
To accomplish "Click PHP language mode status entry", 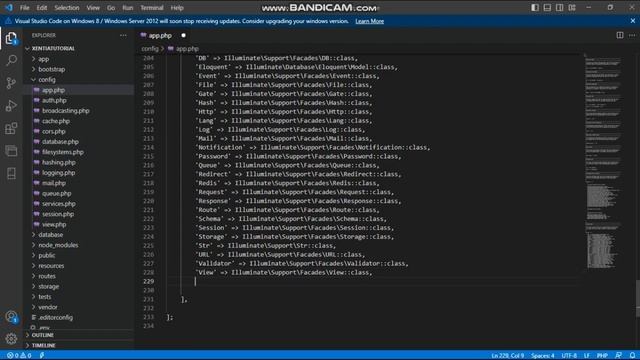I will click(x=602, y=356).
